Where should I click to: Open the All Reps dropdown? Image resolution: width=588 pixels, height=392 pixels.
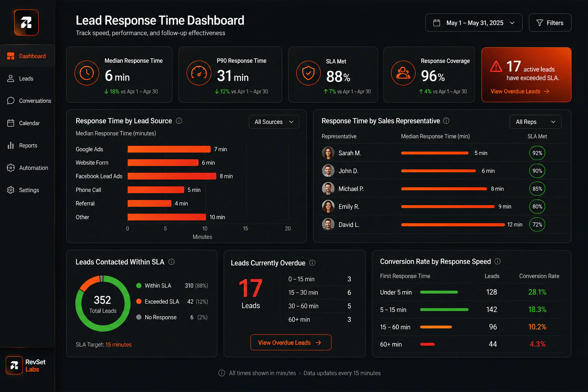point(536,122)
